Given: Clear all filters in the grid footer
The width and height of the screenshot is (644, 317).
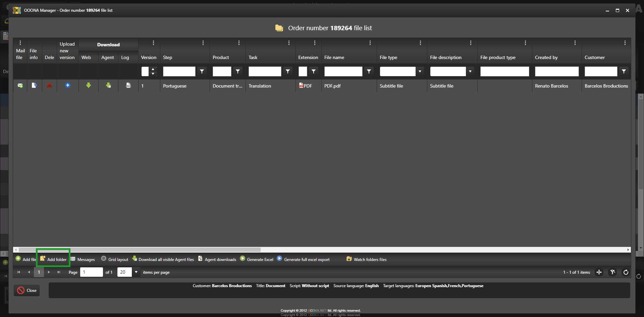Looking at the screenshot, I should pos(612,272).
